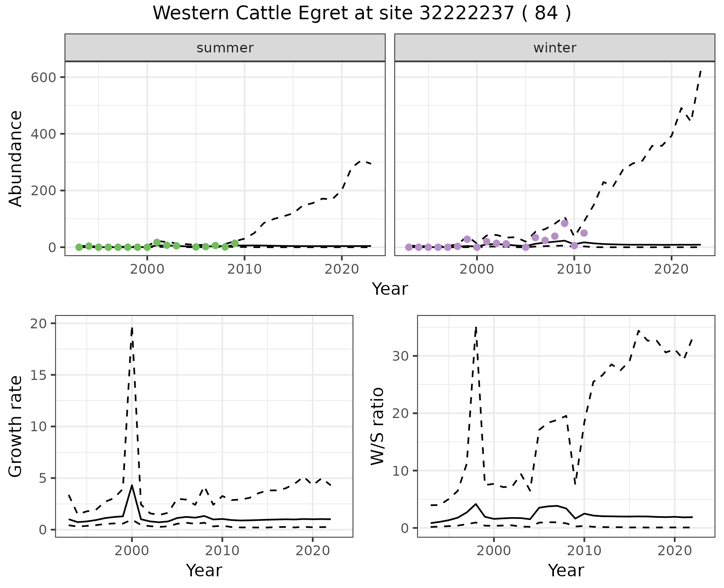724x588 pixels.
Task: Click the '2000' tick label under summer panel
Action: 147,269
